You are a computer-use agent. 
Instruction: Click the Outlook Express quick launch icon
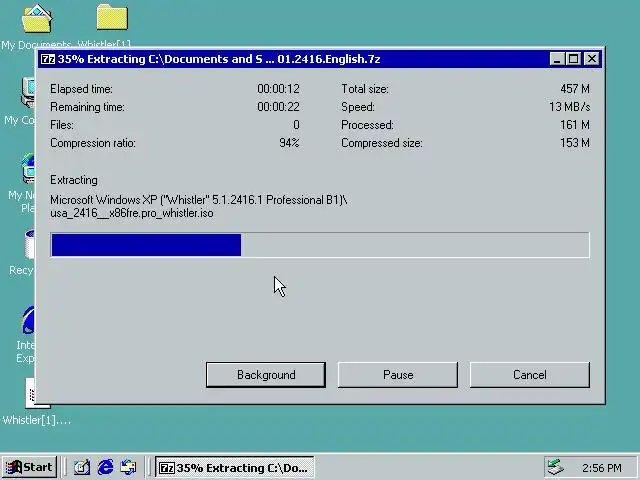[129, 467]
